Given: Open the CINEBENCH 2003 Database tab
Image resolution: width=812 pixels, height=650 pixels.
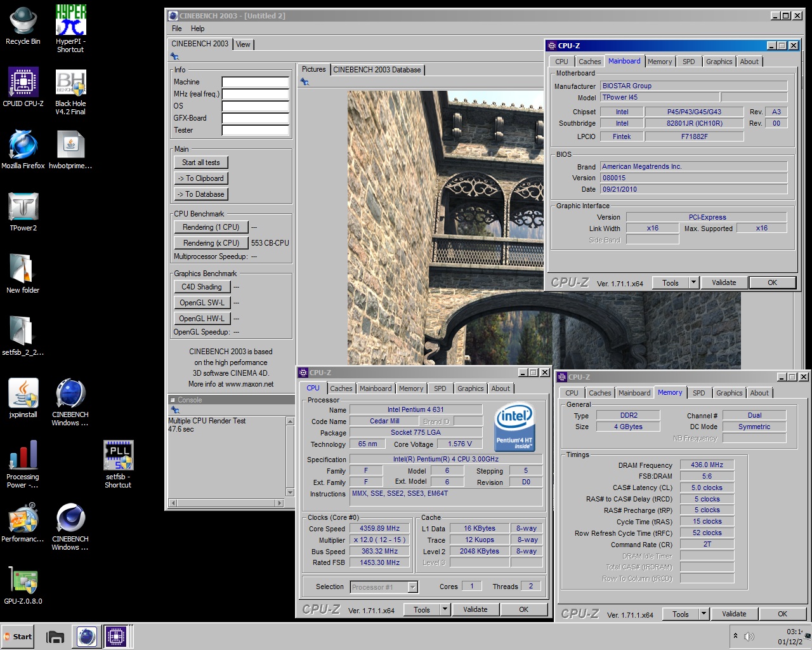Looking at the screenshot, I should click(x=377, y=70).
